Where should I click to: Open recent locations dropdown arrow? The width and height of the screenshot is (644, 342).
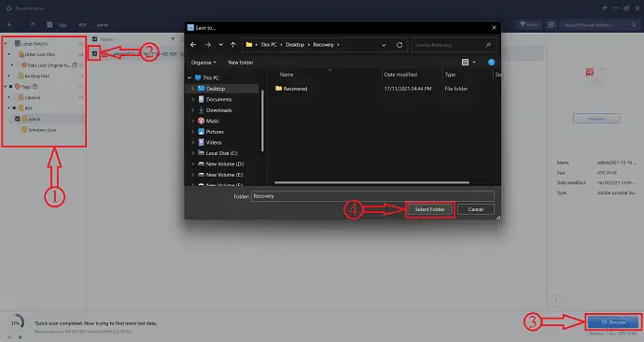tap(221, 45)
